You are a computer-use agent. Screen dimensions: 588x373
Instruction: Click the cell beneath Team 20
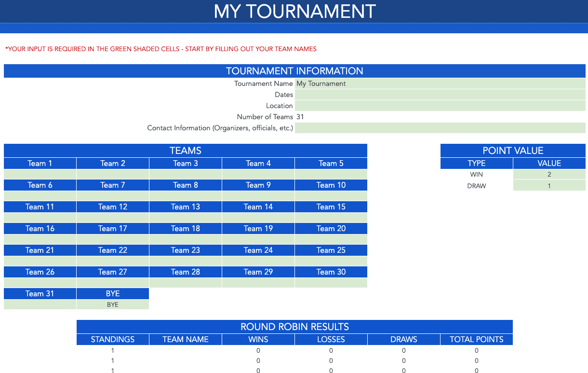pyautogui.click(x=331, y=239)
